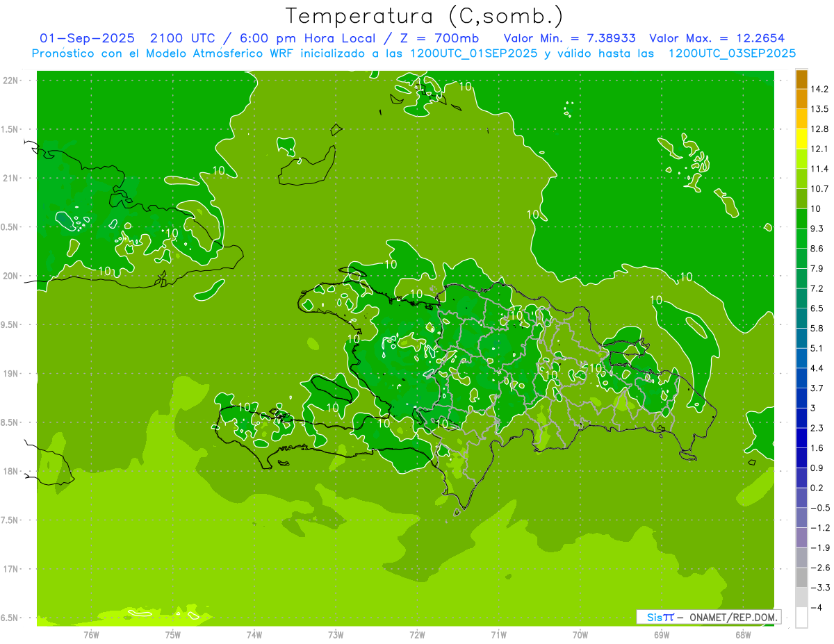Click the "6.5" color scale label

click(818, 308)
